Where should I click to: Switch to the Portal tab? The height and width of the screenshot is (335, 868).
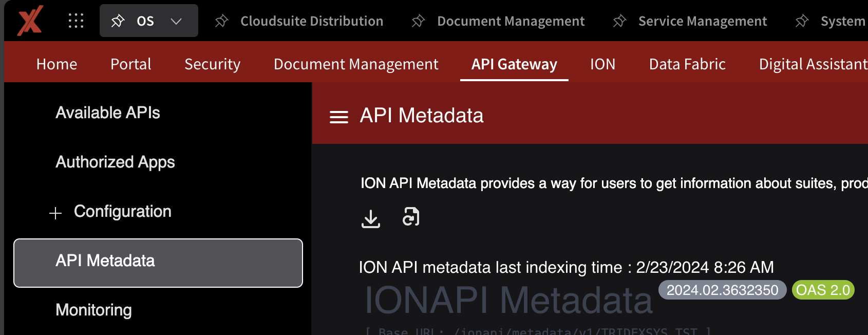[131, 64]
